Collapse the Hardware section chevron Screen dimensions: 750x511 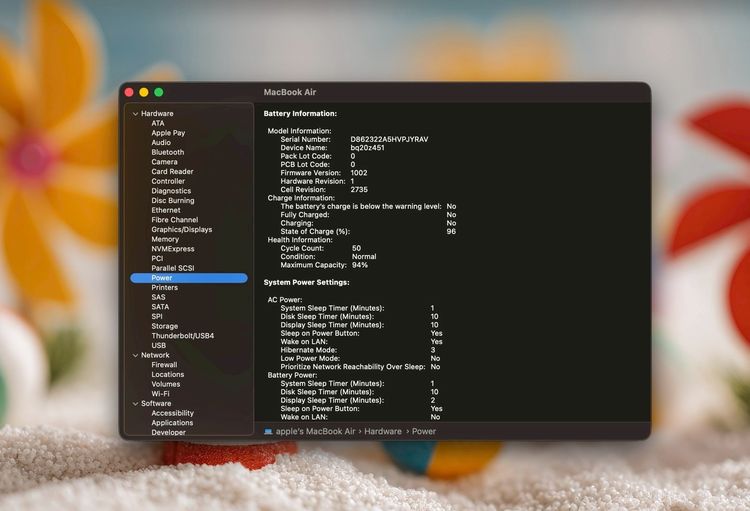tap(135, 114)
